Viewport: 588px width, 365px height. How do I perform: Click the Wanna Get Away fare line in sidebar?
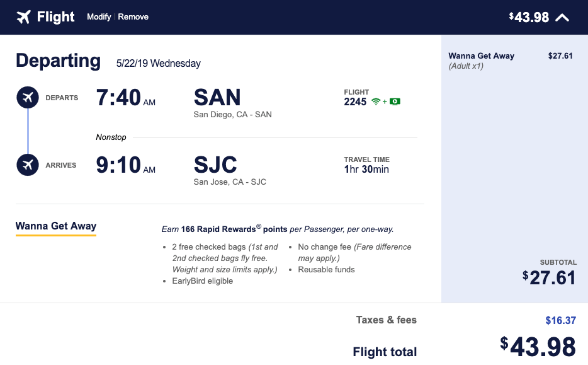click(481, 56)
